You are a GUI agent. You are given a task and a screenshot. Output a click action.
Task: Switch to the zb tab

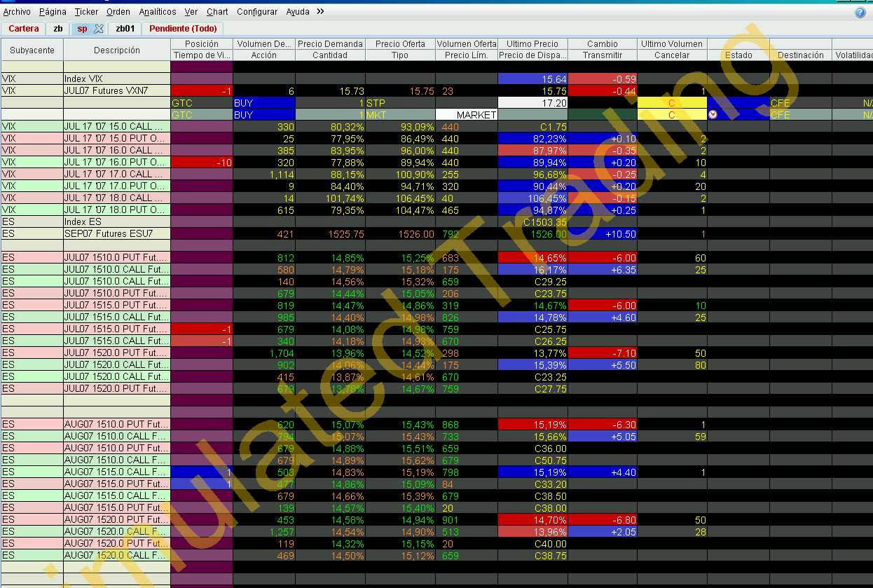coord(58,29)
